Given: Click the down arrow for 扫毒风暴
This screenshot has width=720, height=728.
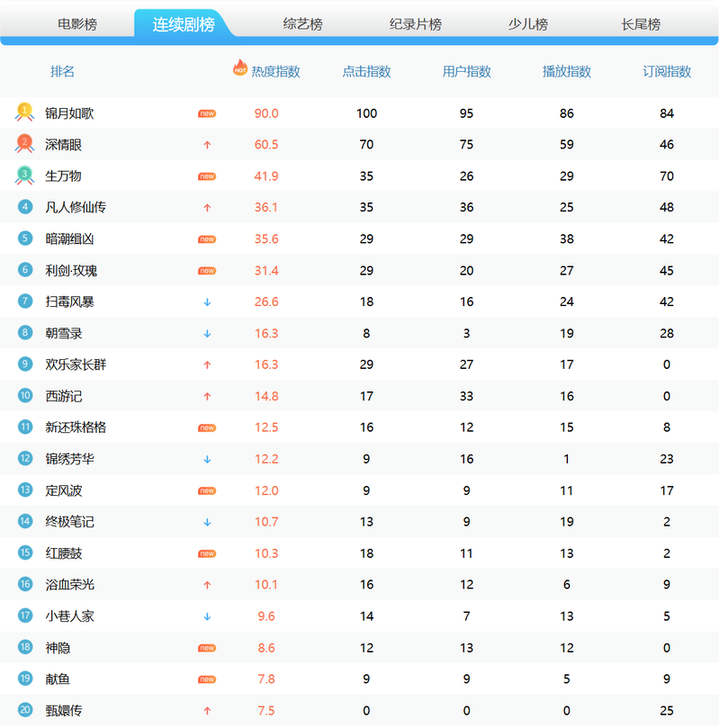Looking at the screenshot, I should click(x=207, y=302).
